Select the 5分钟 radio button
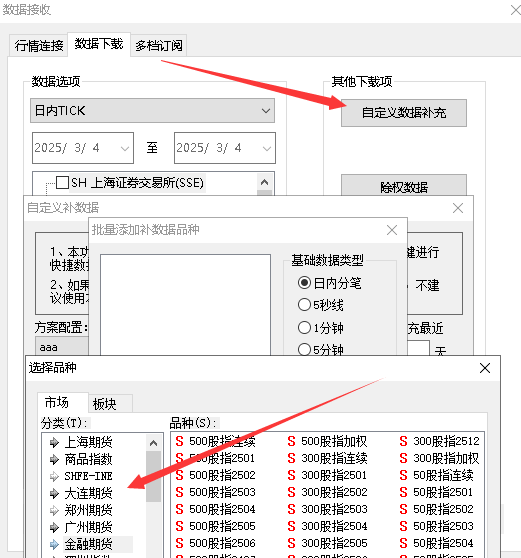This screenshot has height=558, width=521. click(304, 349)
